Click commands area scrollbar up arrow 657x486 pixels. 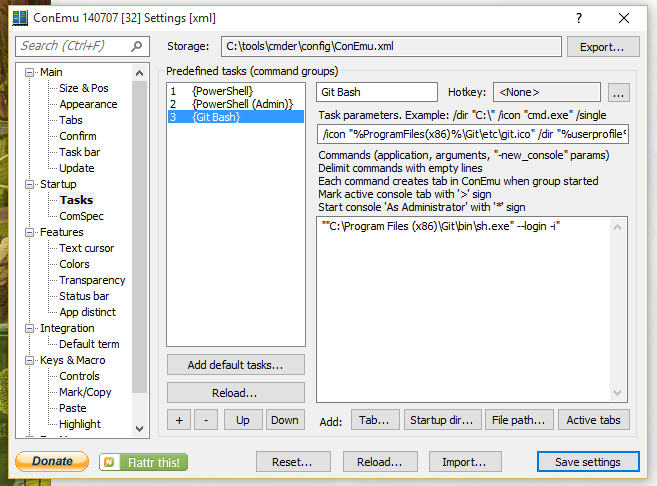click(x=617, y=227)
